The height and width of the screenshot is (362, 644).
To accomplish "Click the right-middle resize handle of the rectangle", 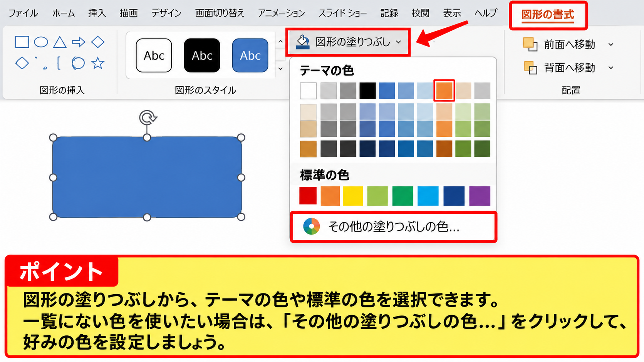I will 241,178.
